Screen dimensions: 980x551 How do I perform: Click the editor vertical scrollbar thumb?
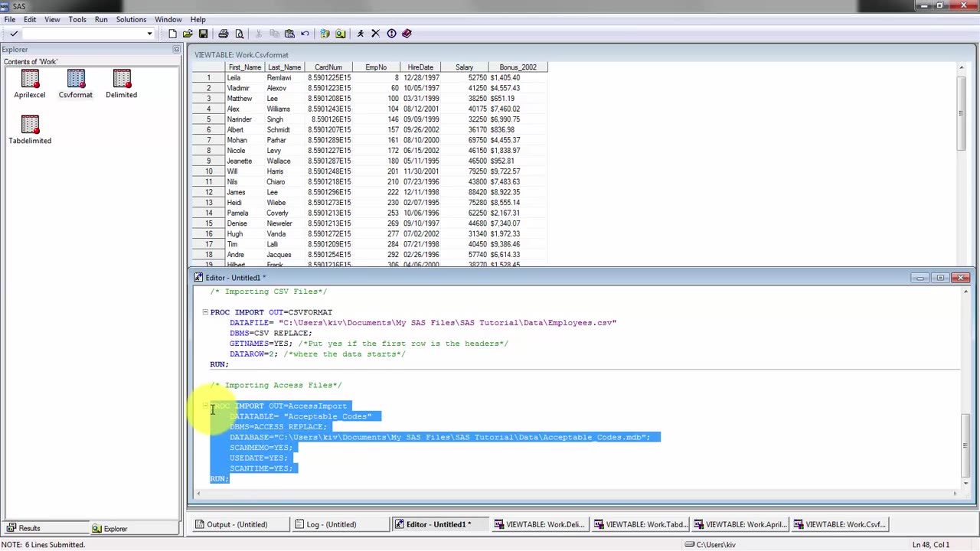[965, 444]
